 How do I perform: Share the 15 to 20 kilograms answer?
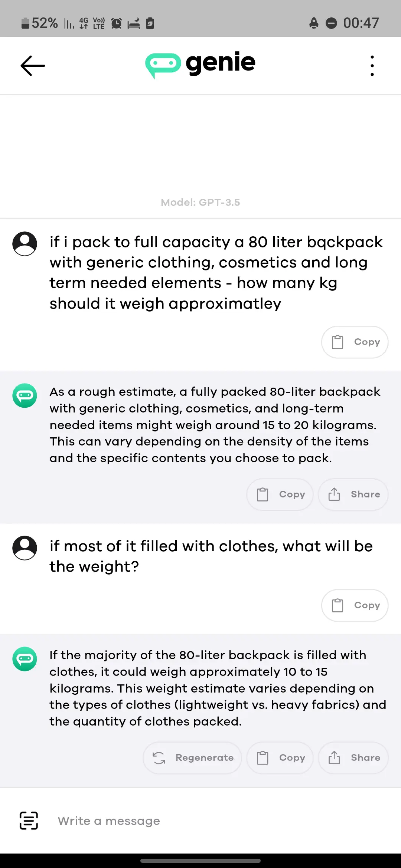coord(353,494)
